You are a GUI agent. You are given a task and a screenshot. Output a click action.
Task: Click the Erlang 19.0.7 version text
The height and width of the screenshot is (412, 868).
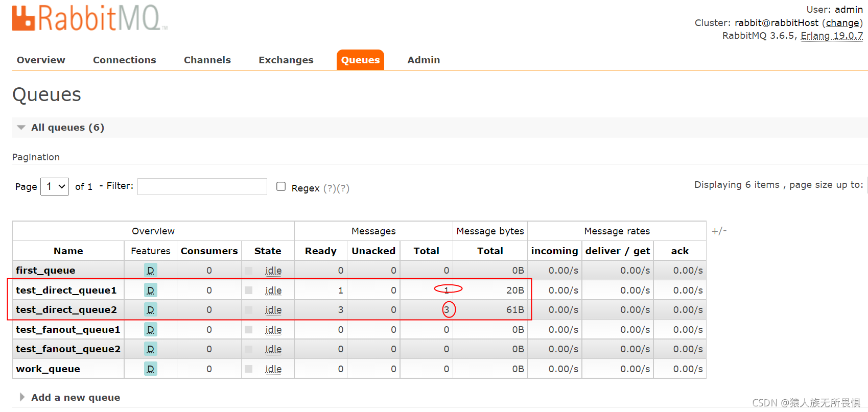click(832, 36)
